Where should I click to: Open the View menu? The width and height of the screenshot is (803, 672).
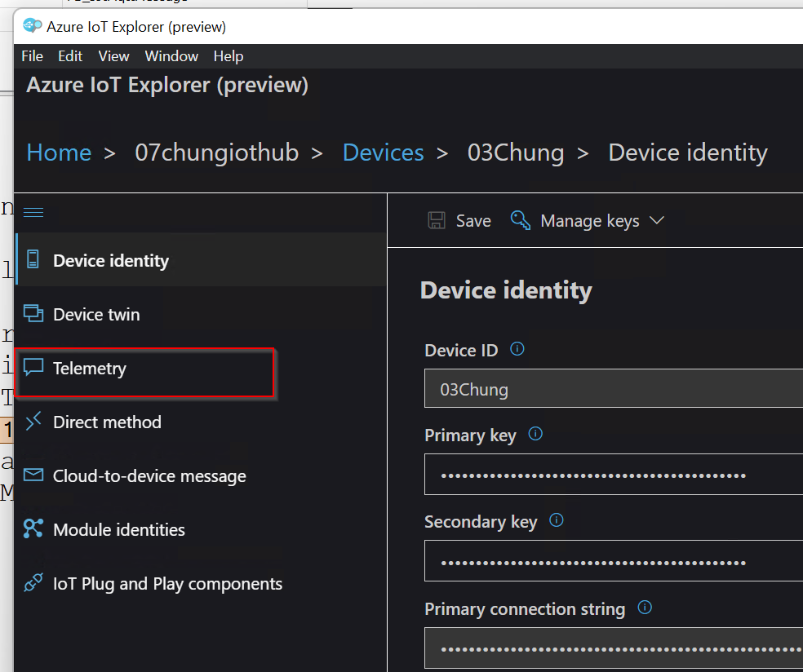113,56
